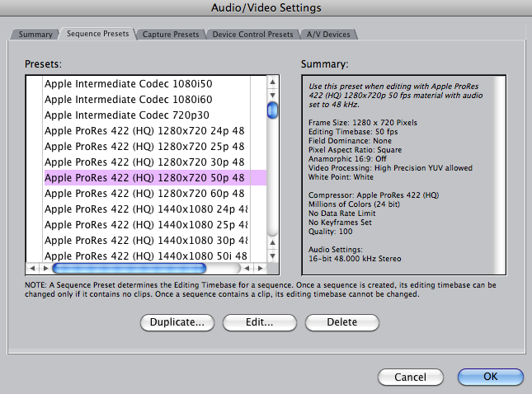
Task: Pick ProRes 422 (HQ) 1280x720 60p preset
Action: click(x=144, y=193)
